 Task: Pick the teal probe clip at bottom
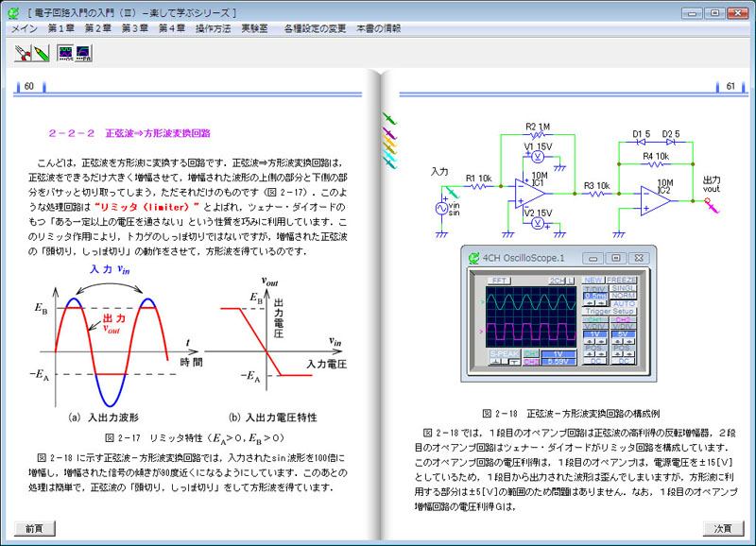coord(389,163)
